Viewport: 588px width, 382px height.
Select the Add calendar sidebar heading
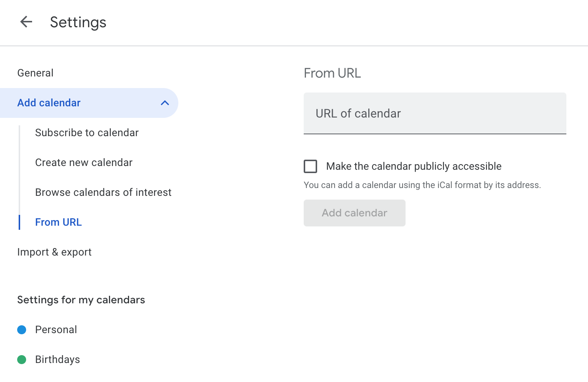(49, 103)
